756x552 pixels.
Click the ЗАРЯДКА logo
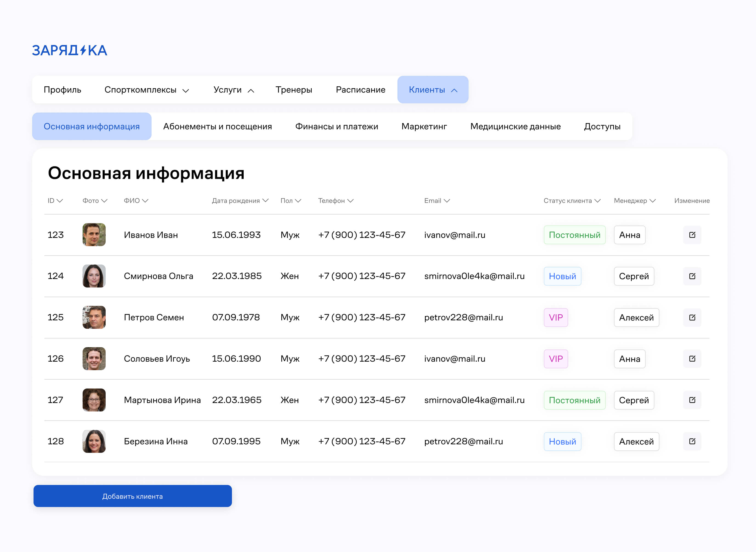70,51
